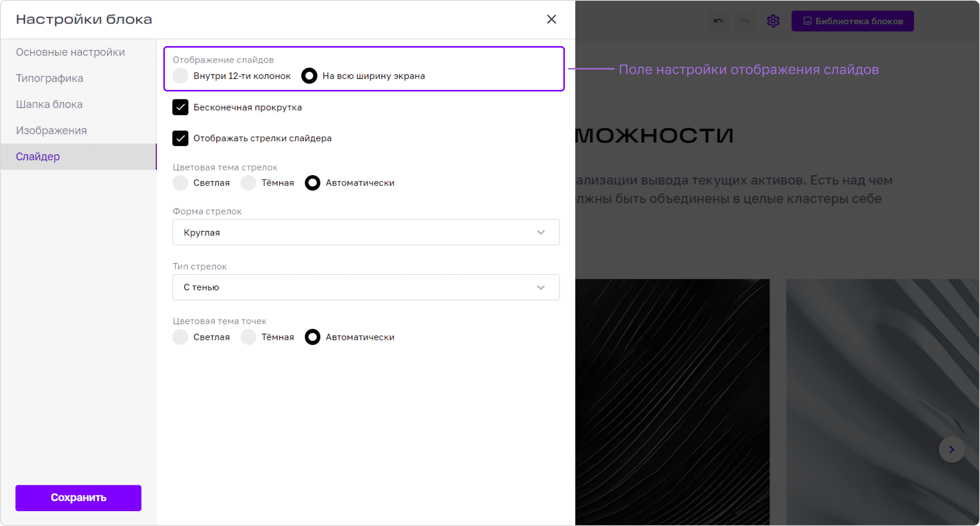
Task: Close the block settings dialog
Action: click(551, 19)
